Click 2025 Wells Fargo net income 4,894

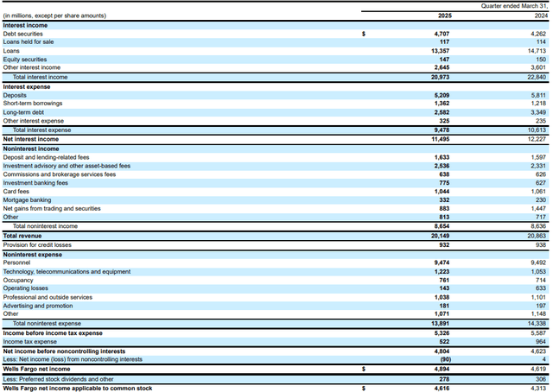442,369
